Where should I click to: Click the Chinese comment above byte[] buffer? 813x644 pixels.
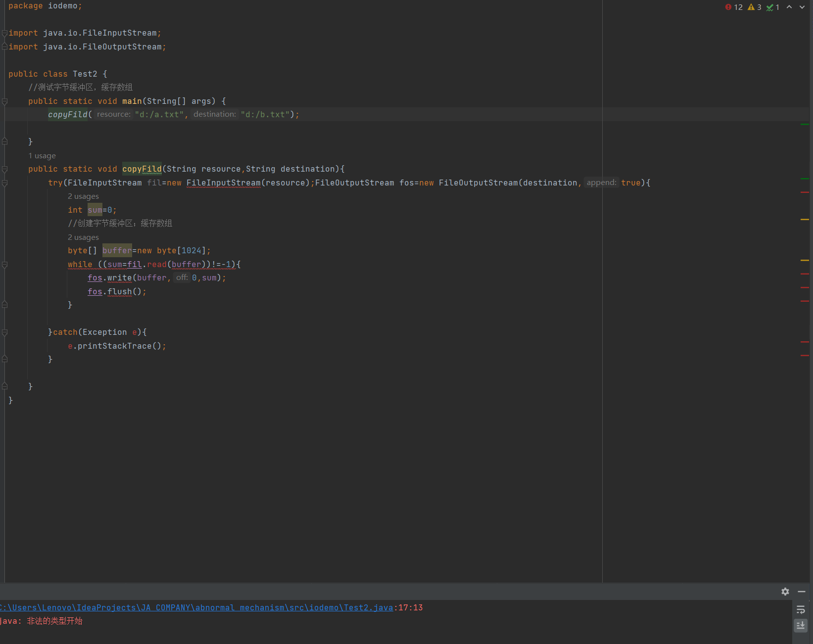point(120,224)
